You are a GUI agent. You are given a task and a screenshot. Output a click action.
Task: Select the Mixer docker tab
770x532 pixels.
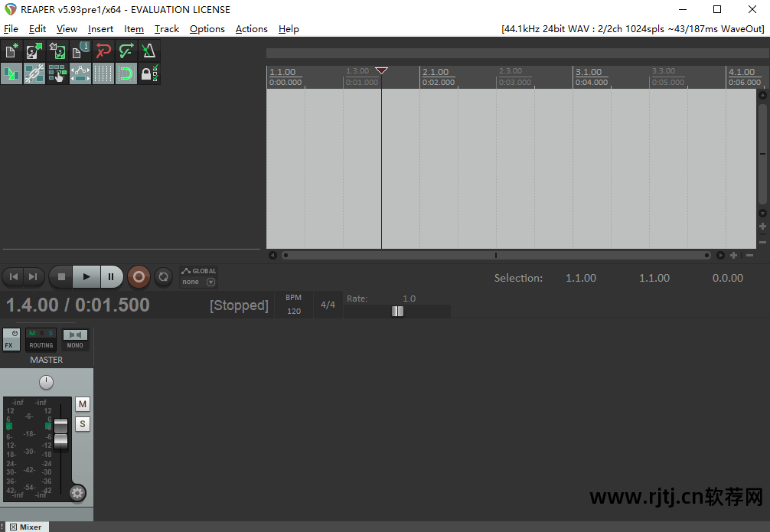pos(31,527)
